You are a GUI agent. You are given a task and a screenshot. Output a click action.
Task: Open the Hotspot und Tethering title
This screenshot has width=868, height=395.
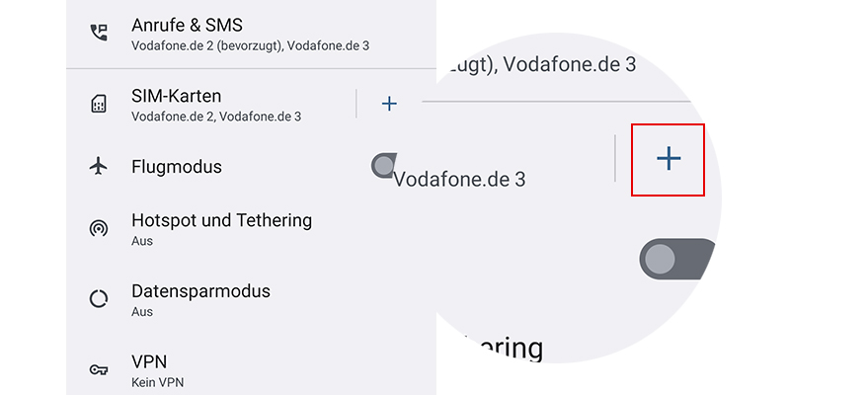click(221, 220)
